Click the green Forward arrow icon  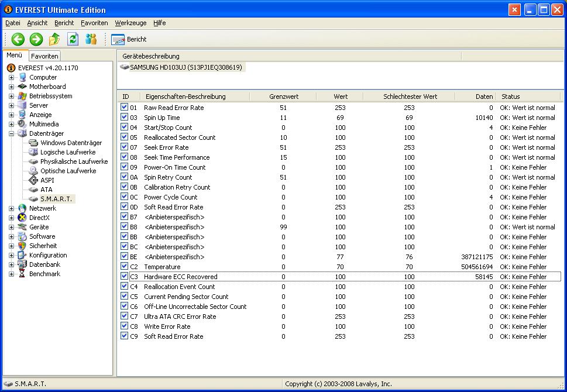36,39
